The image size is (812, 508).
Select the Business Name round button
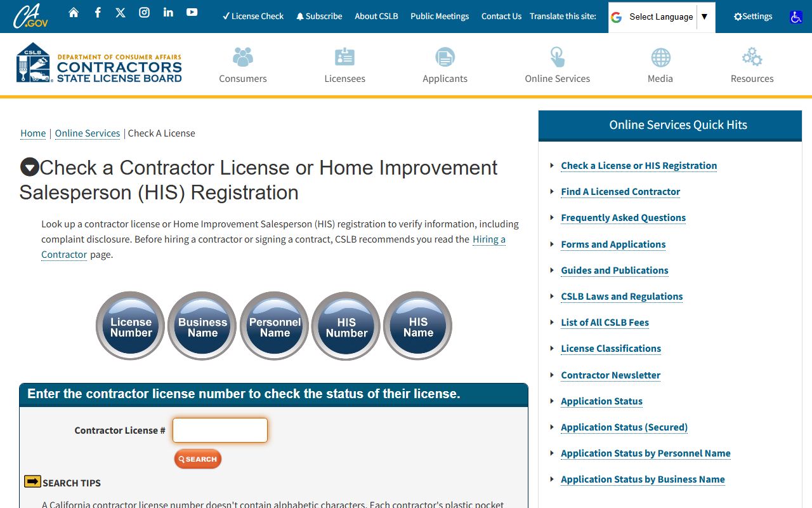point(202,326)
